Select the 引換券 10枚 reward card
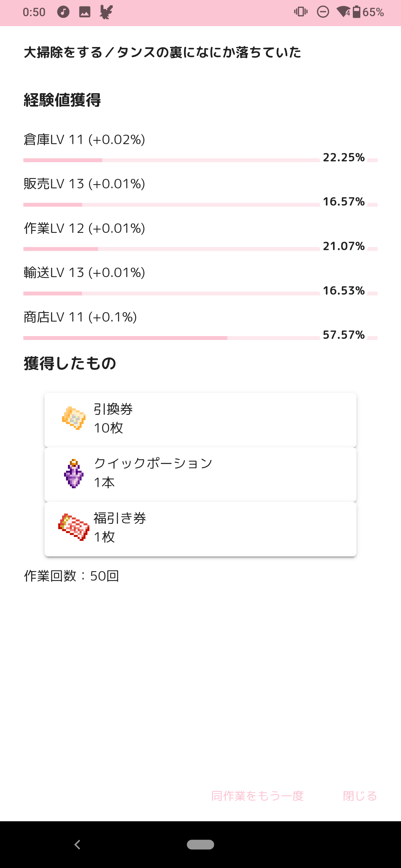The width and height of the screenshot is (401, 868). tap(200, 420)
